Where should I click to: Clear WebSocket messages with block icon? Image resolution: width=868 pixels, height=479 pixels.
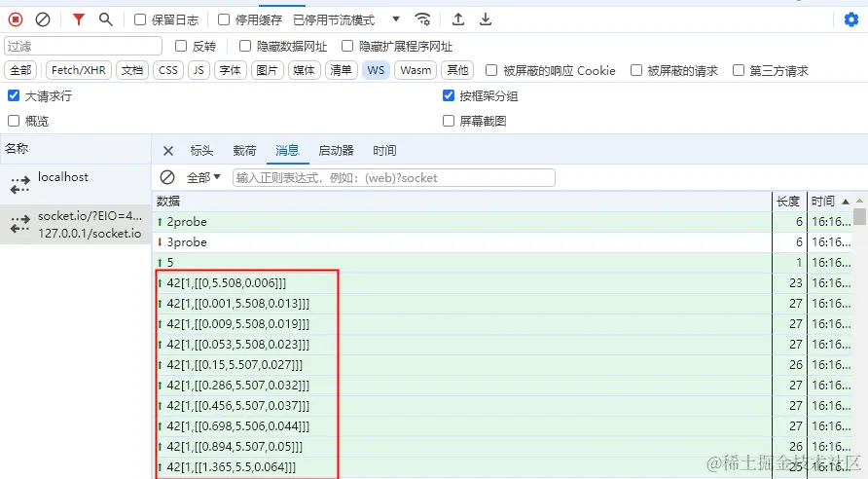pyautogui.click(x=167, y=177)
